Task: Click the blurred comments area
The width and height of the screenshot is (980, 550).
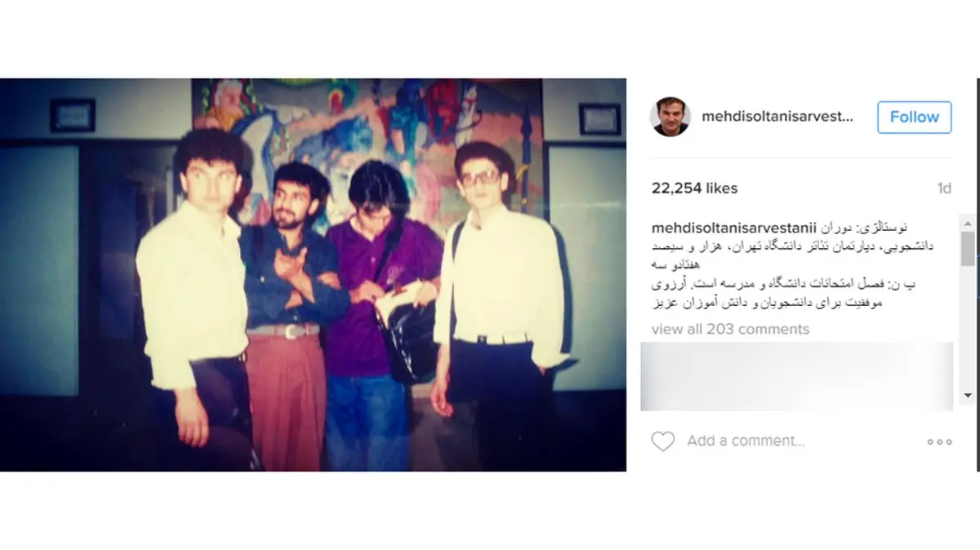Action: 796,376
